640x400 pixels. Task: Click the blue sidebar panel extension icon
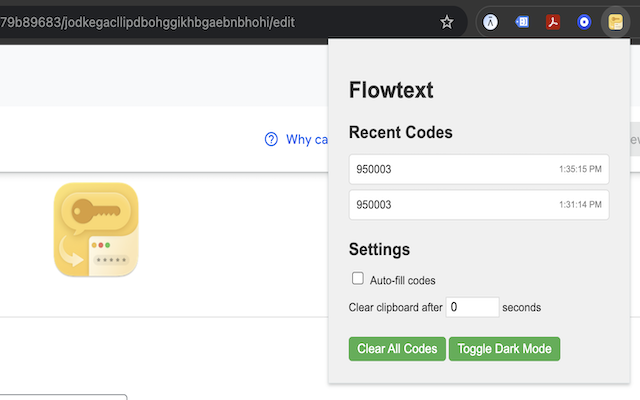pos(522,22)
